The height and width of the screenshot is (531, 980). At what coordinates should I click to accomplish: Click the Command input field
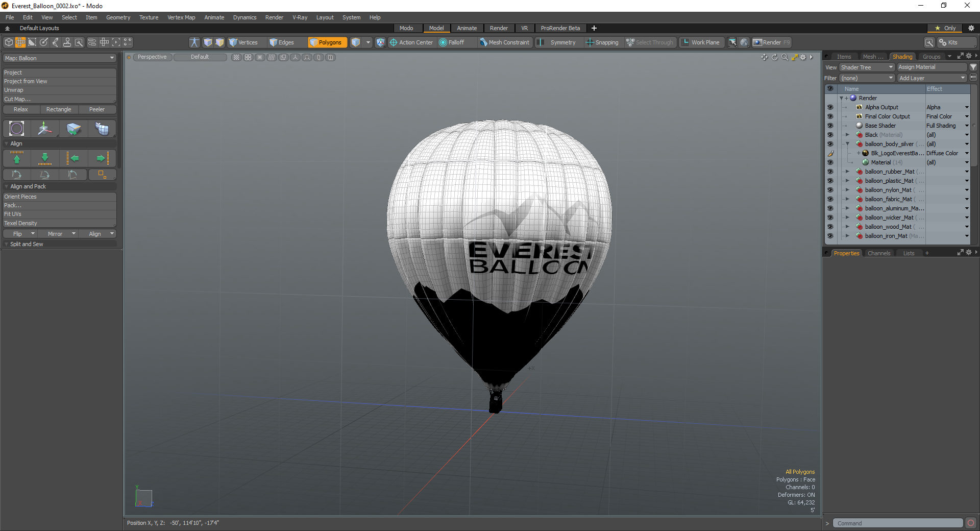coord(898,523)
